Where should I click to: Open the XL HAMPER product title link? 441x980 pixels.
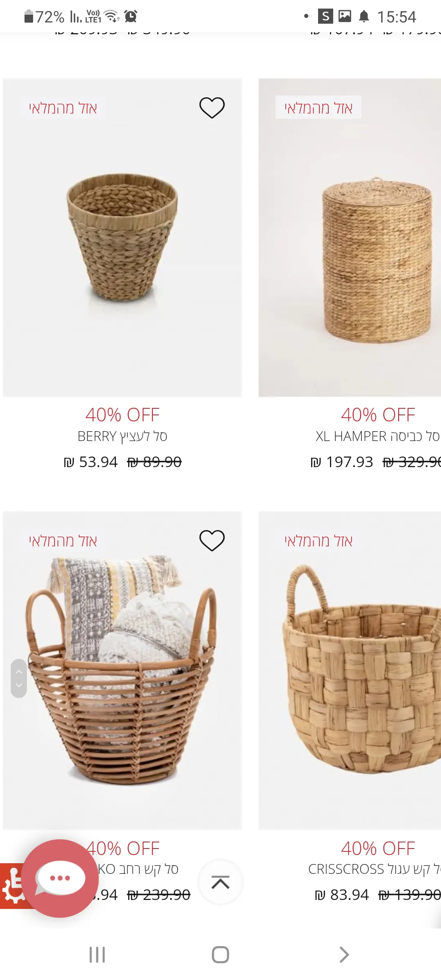378,437
